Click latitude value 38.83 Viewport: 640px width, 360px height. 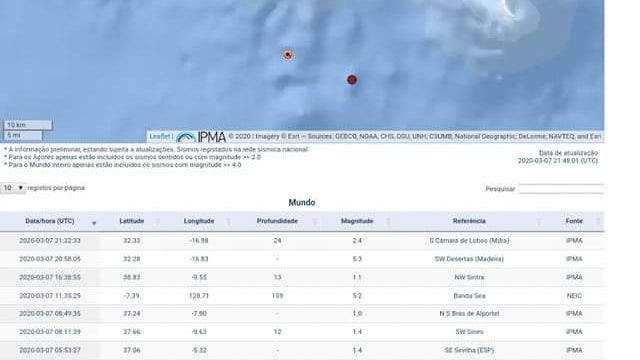click(x=131, y=277)
